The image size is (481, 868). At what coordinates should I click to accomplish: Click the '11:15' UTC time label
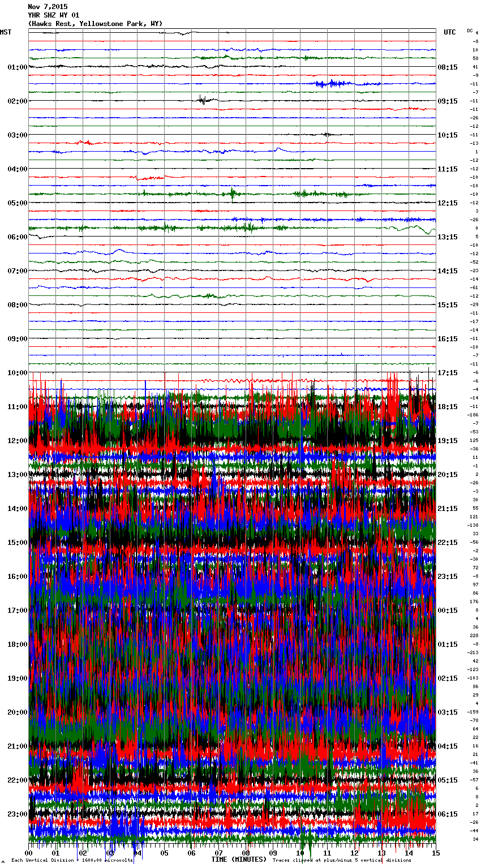coord(448,169)
